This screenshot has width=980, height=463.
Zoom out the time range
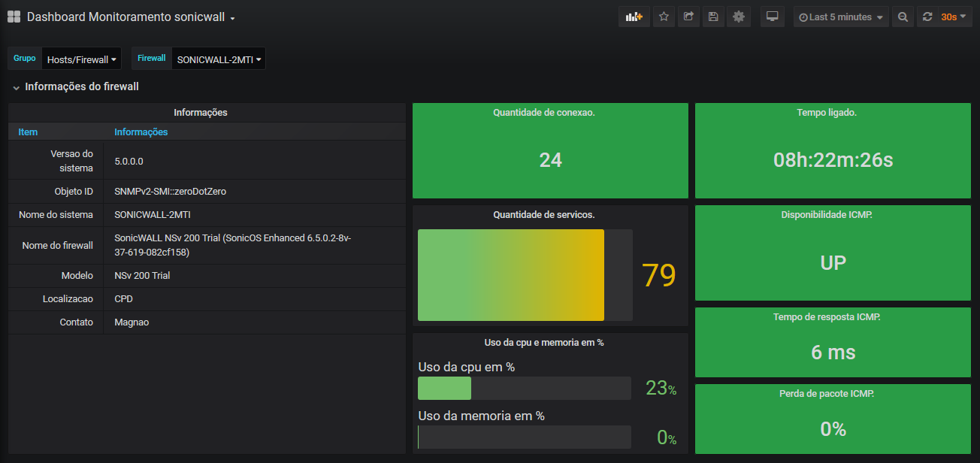(x=903, y=17)
